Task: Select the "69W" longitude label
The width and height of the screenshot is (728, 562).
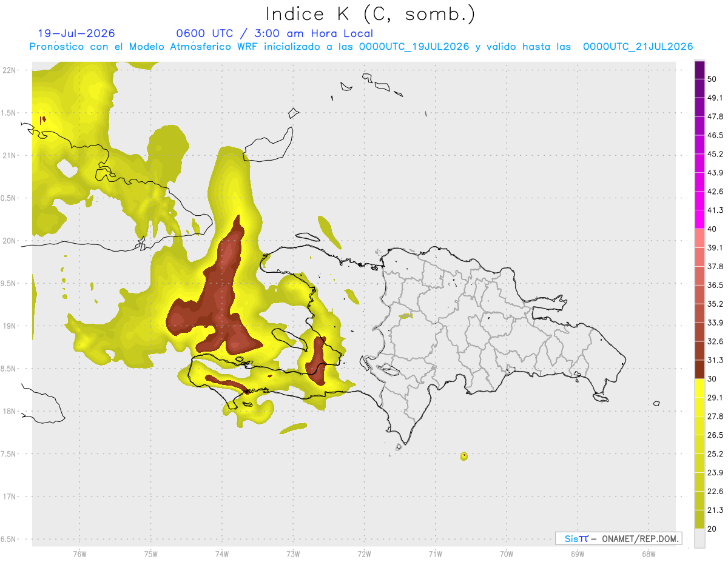Action: click(577, 554)
